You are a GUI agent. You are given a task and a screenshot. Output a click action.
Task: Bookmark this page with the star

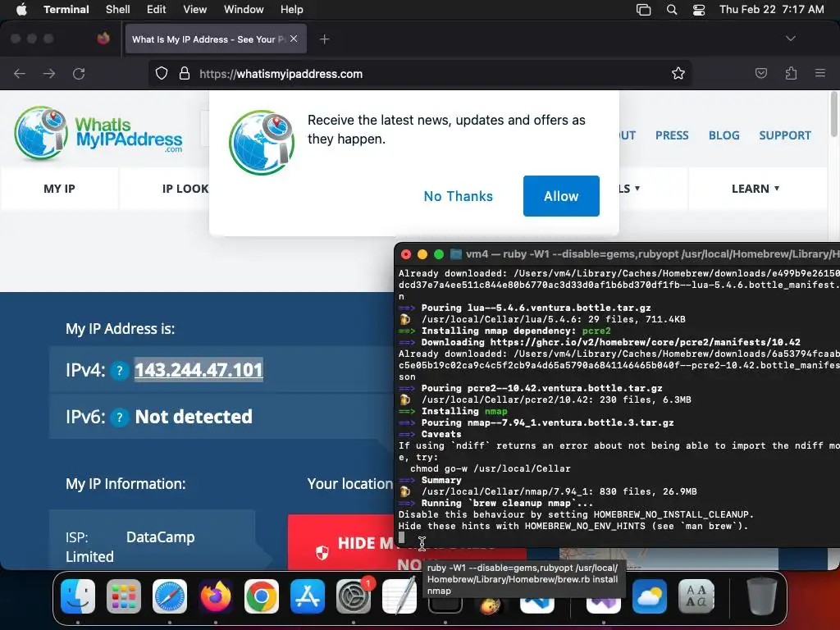[x=678, y=73]
